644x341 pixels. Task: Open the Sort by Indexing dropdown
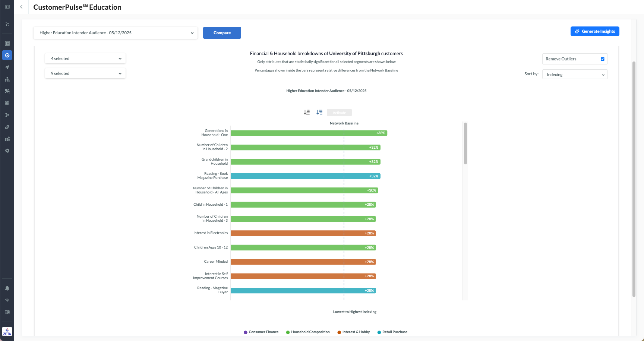[x=575, y=75]
